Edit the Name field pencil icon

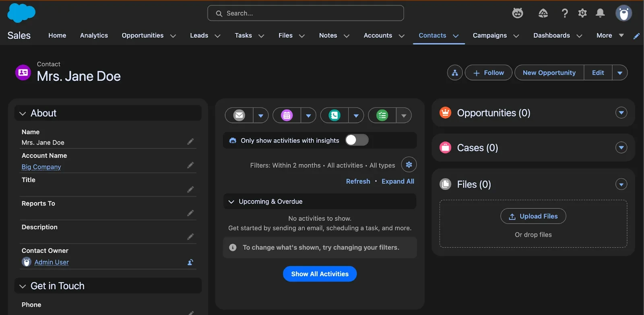(x=190, y=142)
